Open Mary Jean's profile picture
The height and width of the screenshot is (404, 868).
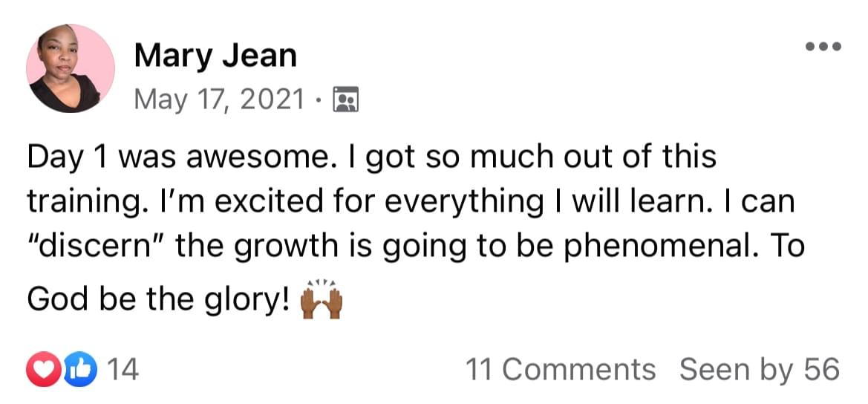click(71, 68)
